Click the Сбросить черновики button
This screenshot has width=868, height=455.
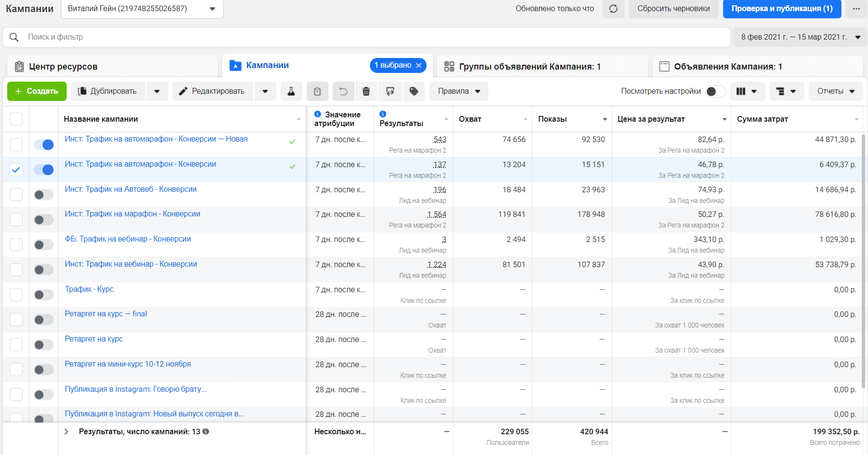point(673,9)
